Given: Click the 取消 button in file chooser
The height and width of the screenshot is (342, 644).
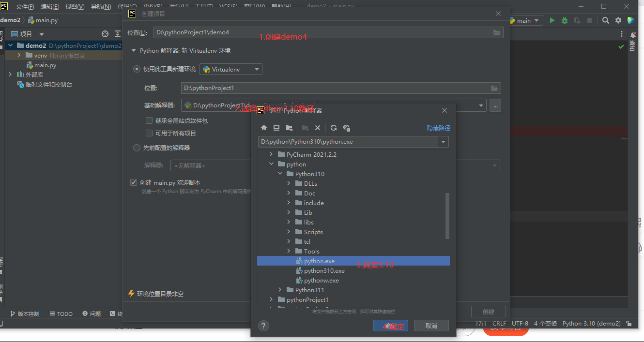Looking at the screenshot, I should coord(431,326).
